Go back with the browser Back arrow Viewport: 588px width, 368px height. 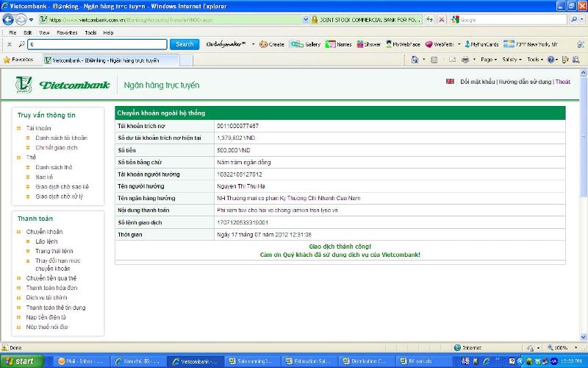click(8, 20)
